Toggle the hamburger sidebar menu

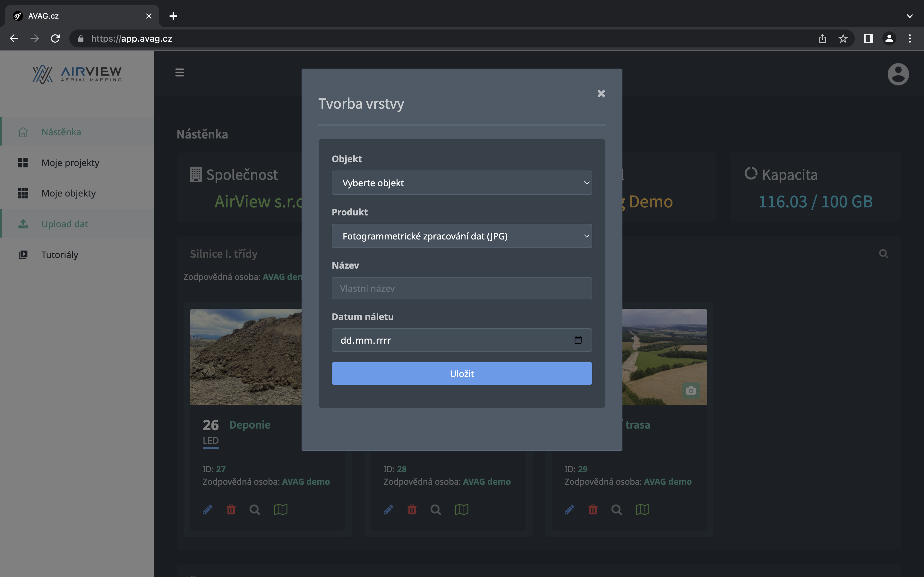tap(179, 72)
